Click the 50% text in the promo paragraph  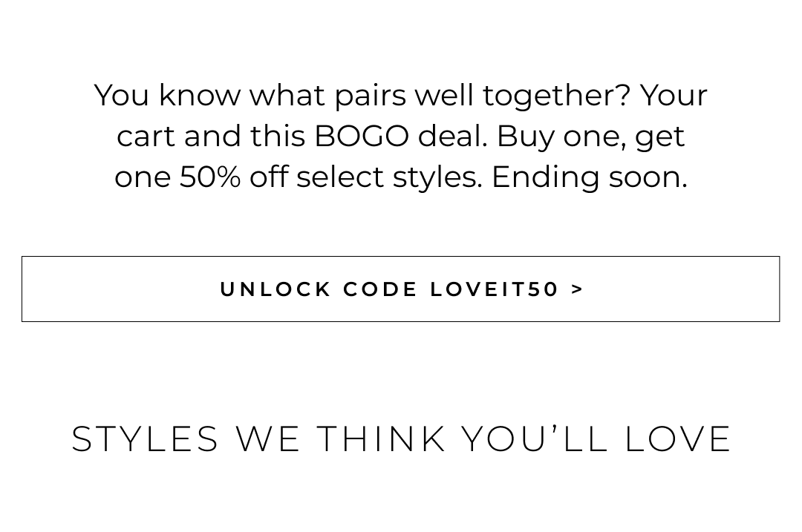(x=209, y=177)
